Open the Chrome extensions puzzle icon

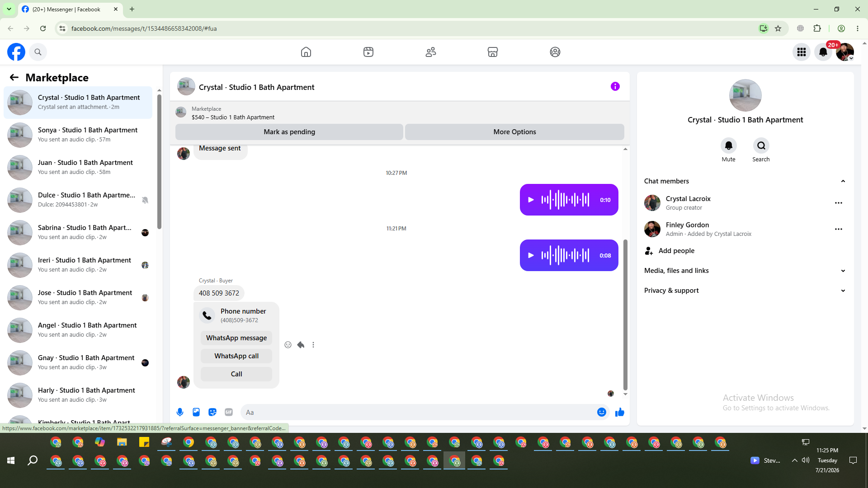coord(817,28)
